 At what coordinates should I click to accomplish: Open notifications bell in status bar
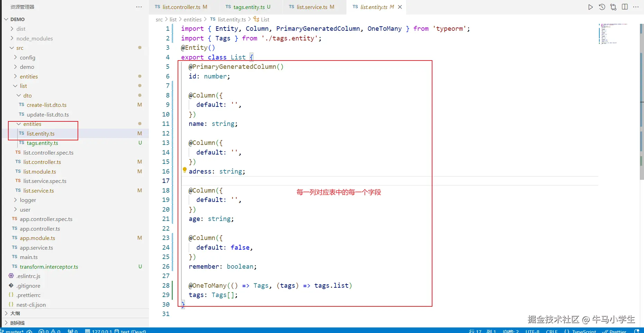(636, 331)
